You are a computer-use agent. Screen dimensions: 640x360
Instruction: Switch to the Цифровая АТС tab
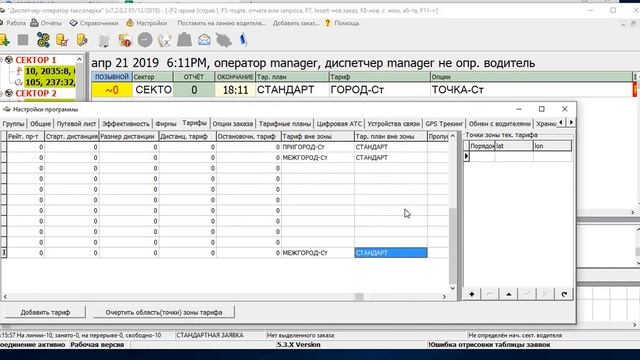click(339, 124)
